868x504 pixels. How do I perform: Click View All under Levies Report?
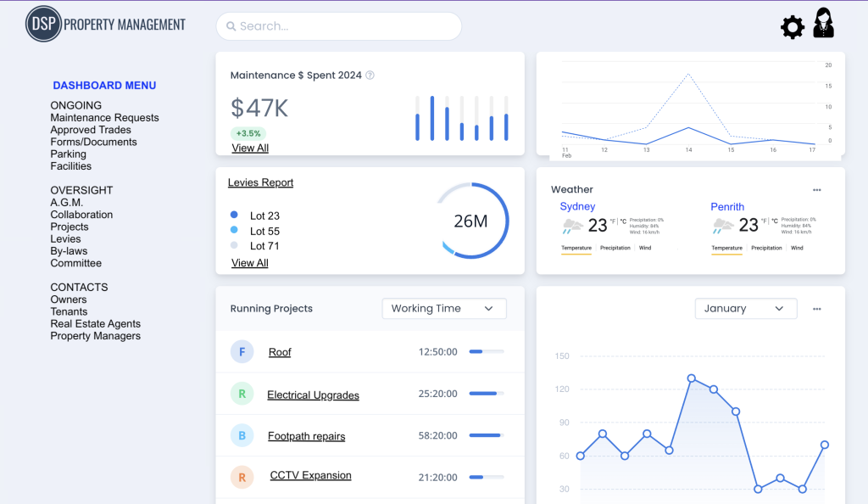pyautogui.click(x=250, y=263)
